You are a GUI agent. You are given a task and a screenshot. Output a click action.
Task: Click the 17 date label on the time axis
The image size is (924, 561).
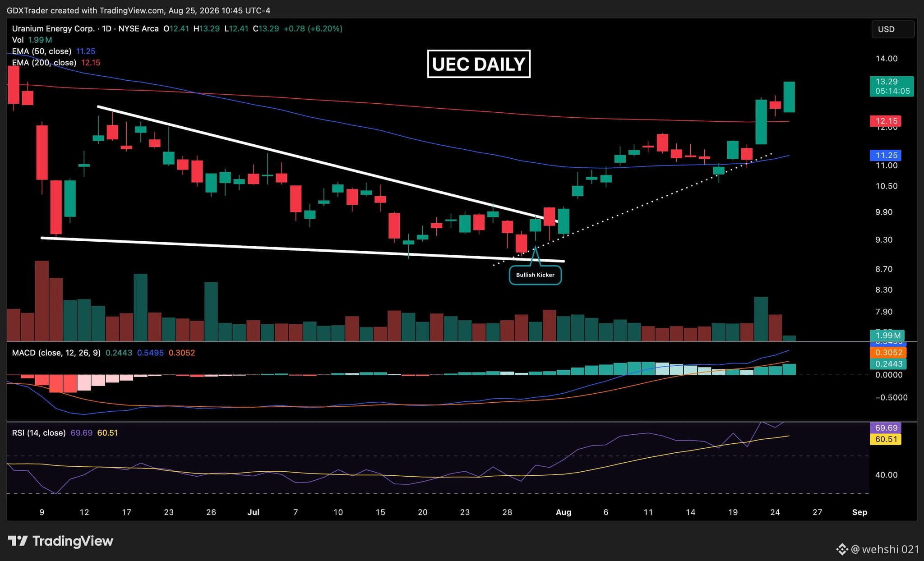click(x=126, y=512)
